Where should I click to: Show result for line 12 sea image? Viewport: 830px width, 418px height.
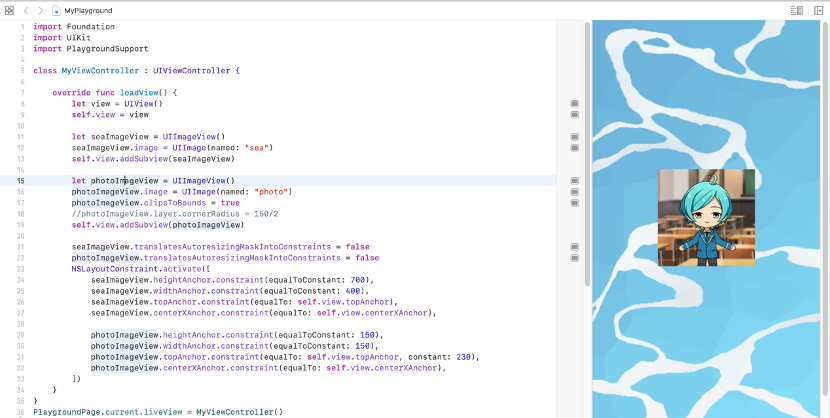click(574, 148)
